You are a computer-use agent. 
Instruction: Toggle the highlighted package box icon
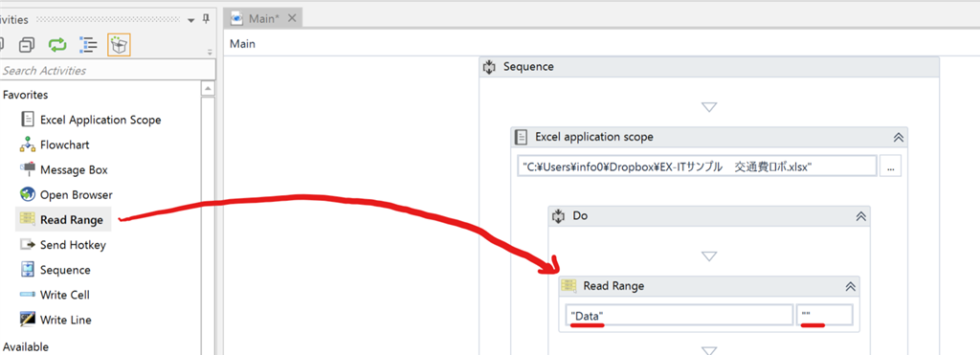point(119,45)
